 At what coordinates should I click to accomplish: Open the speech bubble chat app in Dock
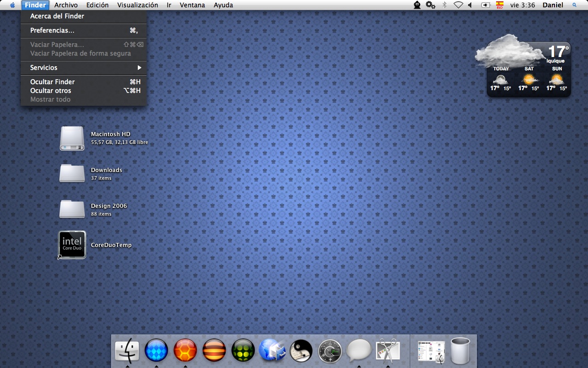click(359, 351)
